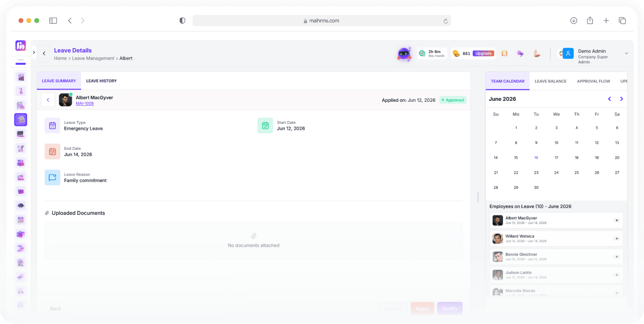
Task: Show the previous month in the team calendar
Action: (610, 99)
